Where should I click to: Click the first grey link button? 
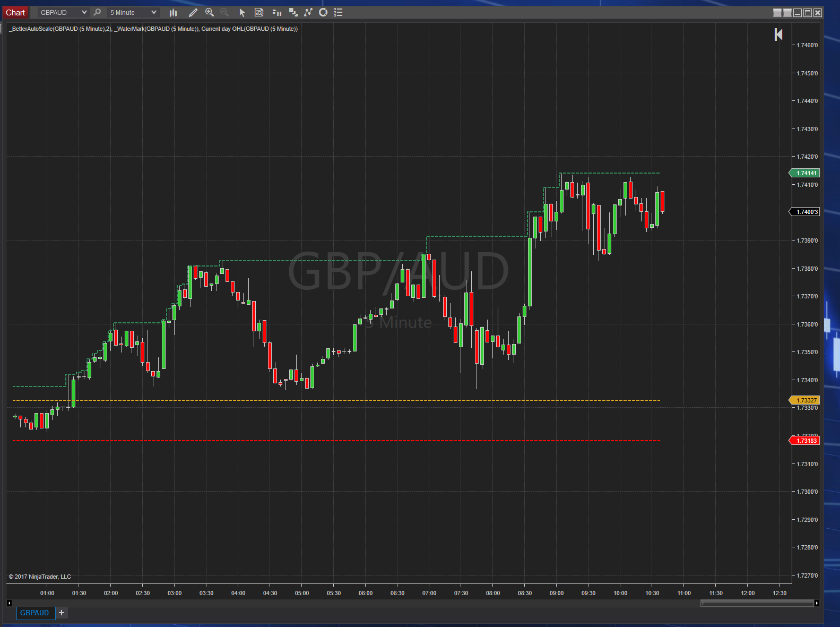pos(777,13)
